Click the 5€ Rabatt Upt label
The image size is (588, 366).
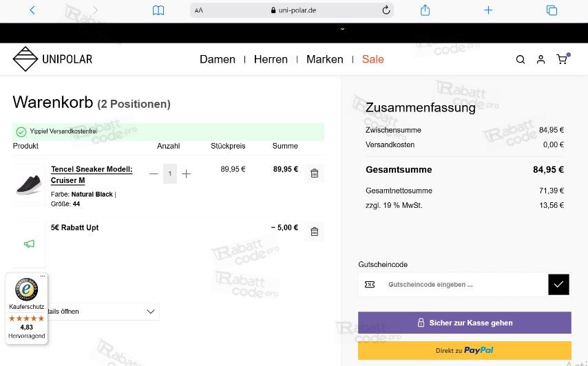pos(74,228)
